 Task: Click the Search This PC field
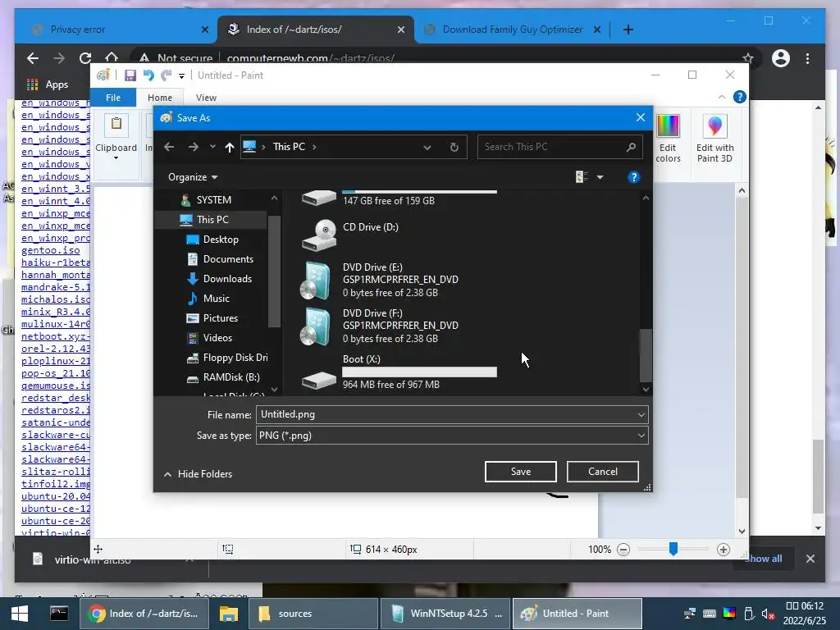(559, 147)
